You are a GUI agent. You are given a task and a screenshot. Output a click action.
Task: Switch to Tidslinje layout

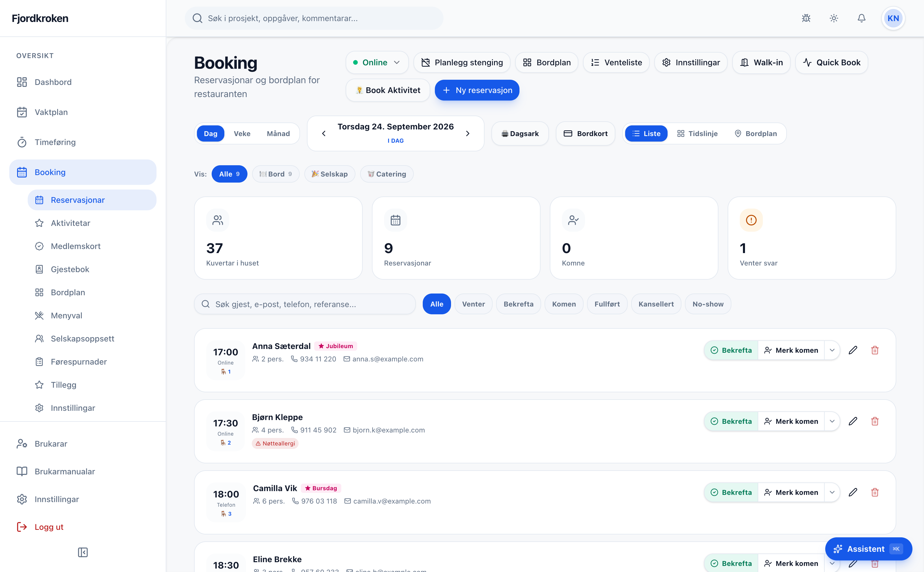click(698, 133)
